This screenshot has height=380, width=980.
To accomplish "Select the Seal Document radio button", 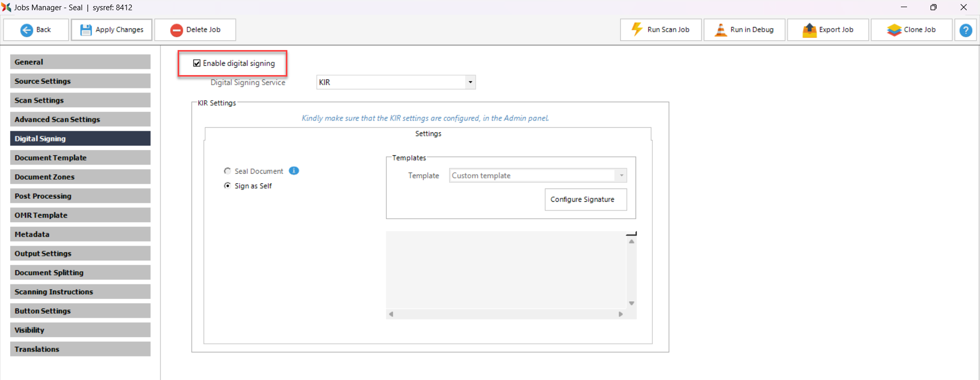I will [x=227, y=171].
